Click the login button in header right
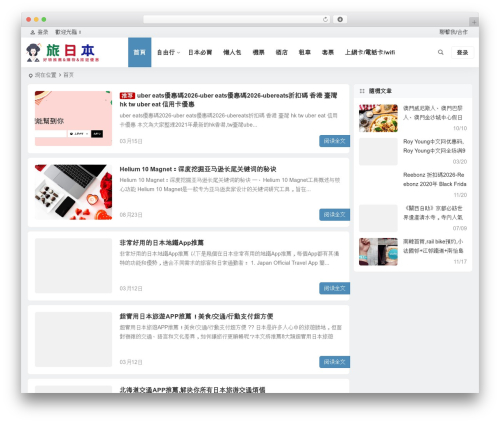 pyautogui.click(x=462, y=53)
